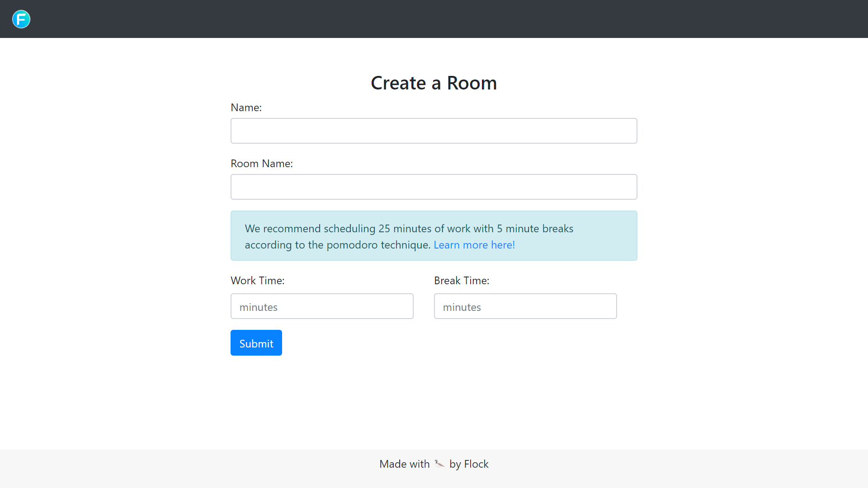Click the 'by Flock' footer text
The height and width of the screenshot is (488, 868).
tap(469, 464)
